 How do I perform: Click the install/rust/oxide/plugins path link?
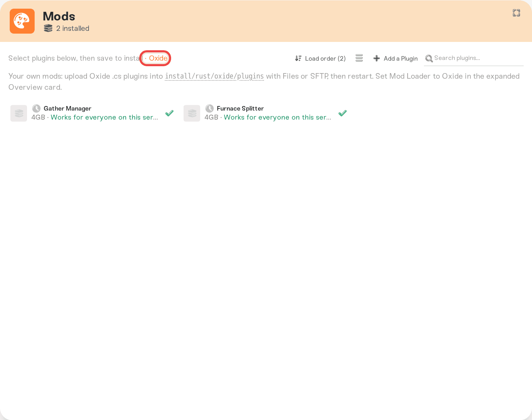click(214, 76)
